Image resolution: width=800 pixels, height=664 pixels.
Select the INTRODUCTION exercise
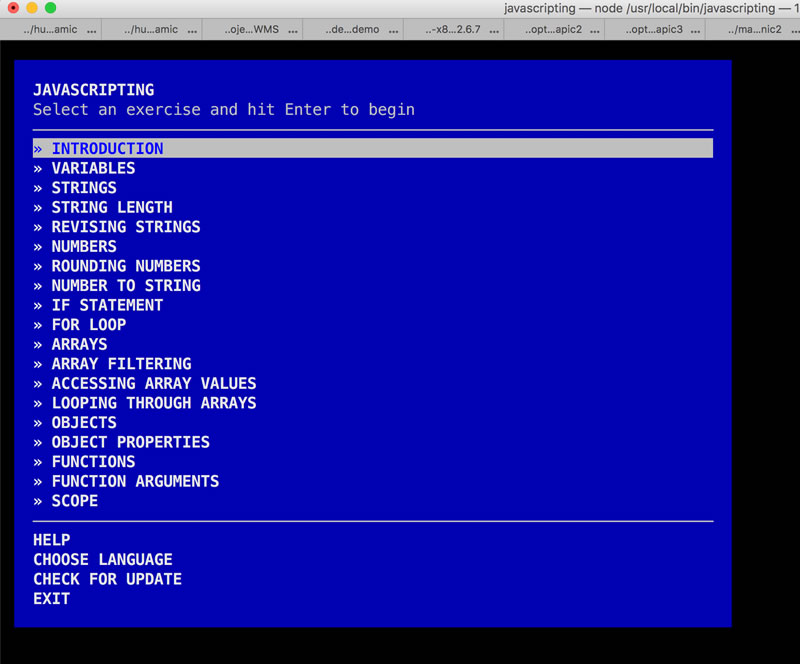pos(373,149)
